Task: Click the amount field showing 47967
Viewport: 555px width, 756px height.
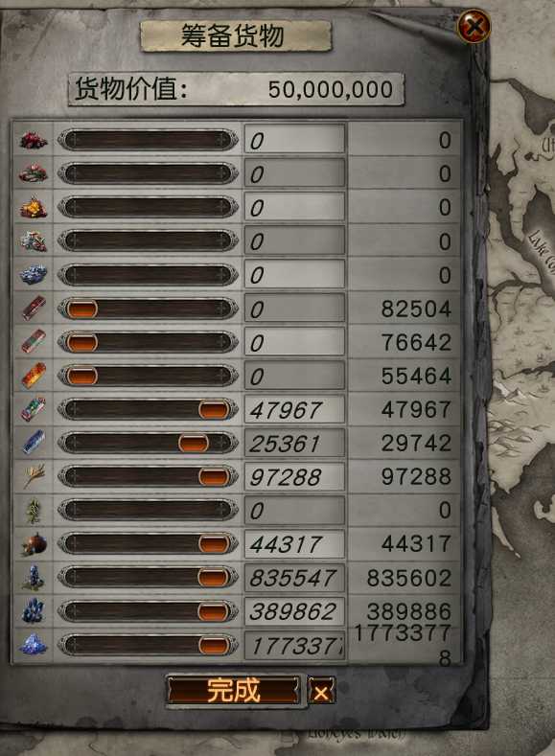Action: point(294,409)
